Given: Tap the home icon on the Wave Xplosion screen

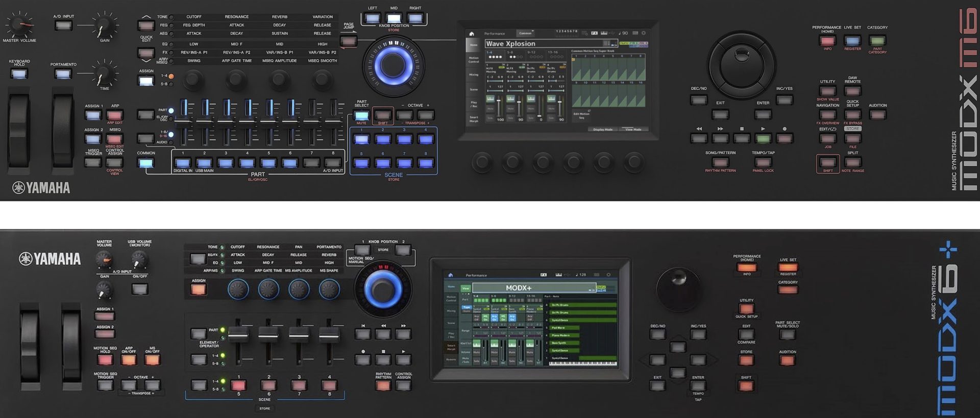Looking at the screenshot, I should point(472,34).
